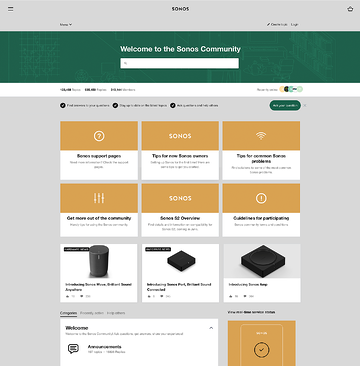The height and width of the screenshot is (366, 360).
Task: Open Tips for common Sonos problems
Action: 261,158
